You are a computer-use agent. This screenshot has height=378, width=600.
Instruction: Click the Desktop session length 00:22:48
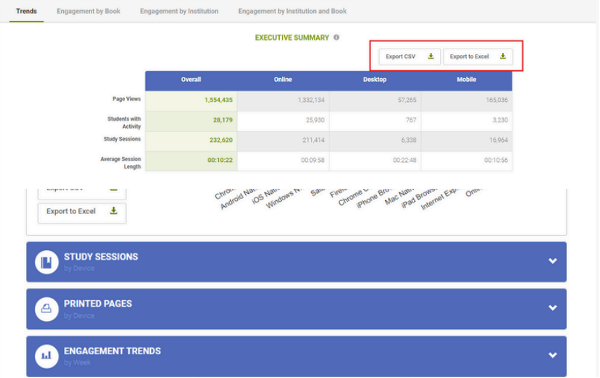[404, 160]
